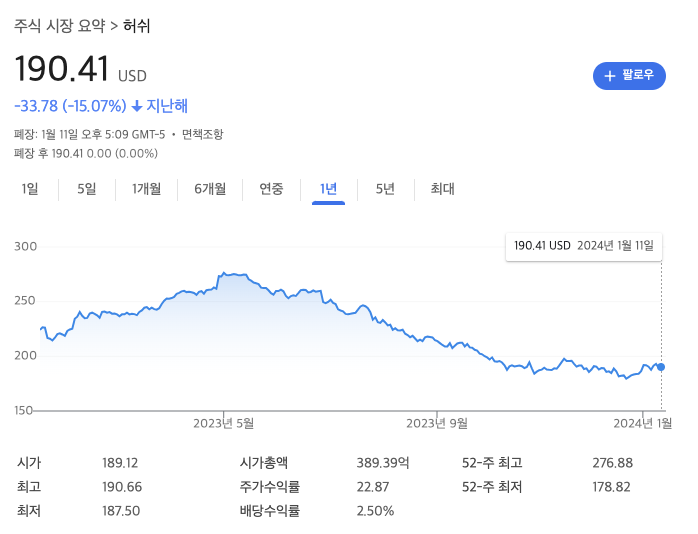698x534 pixels.
Task: Click the 52-주 최고 label
Action: pos(492,463)
